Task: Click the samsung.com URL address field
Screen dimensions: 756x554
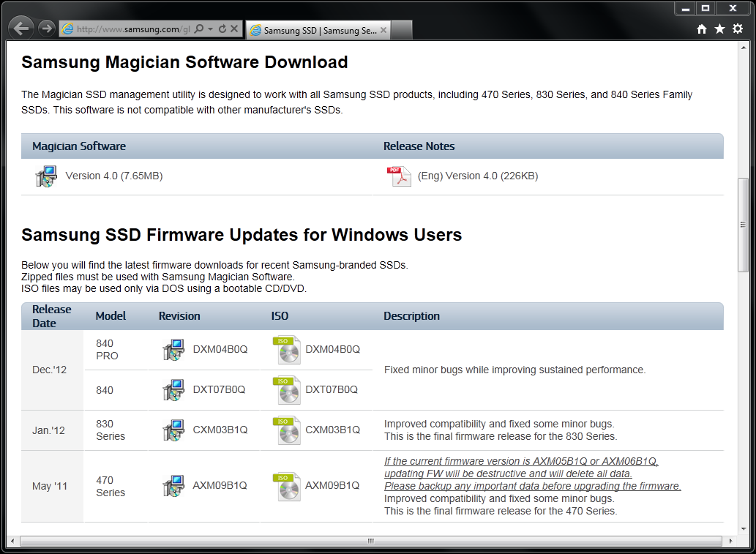Action: [x=133, y=29]
